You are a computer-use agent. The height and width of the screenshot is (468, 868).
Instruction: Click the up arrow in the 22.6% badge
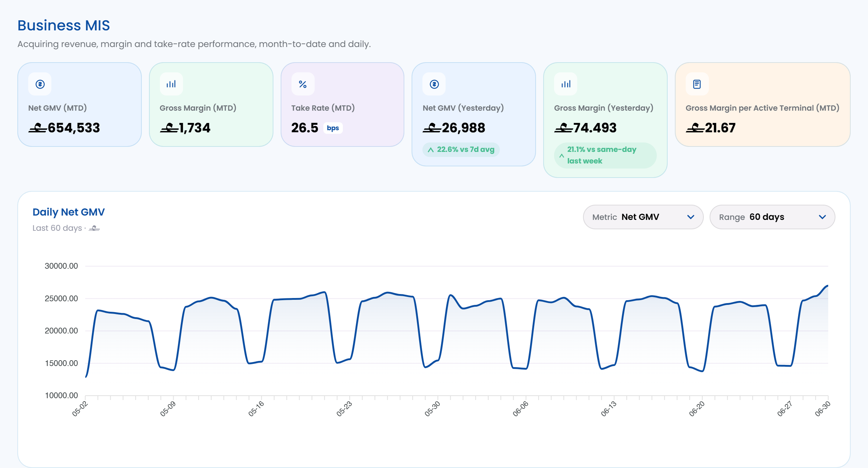(430, 150)
